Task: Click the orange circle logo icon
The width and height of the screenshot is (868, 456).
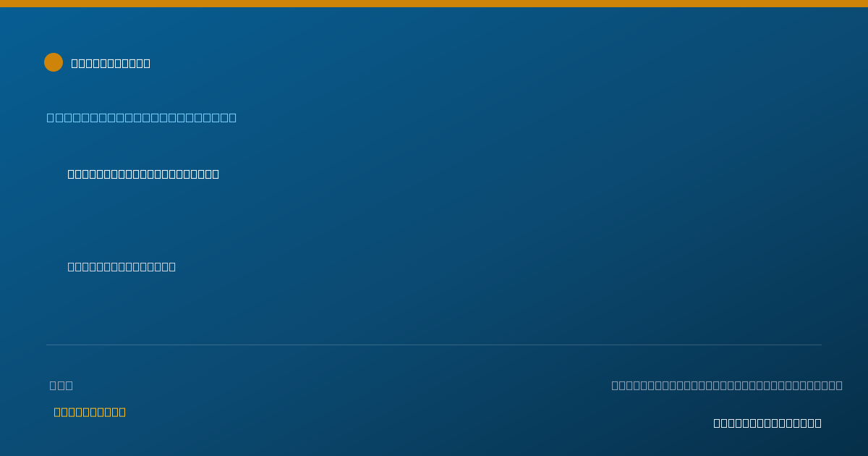Action: (54, 62)
